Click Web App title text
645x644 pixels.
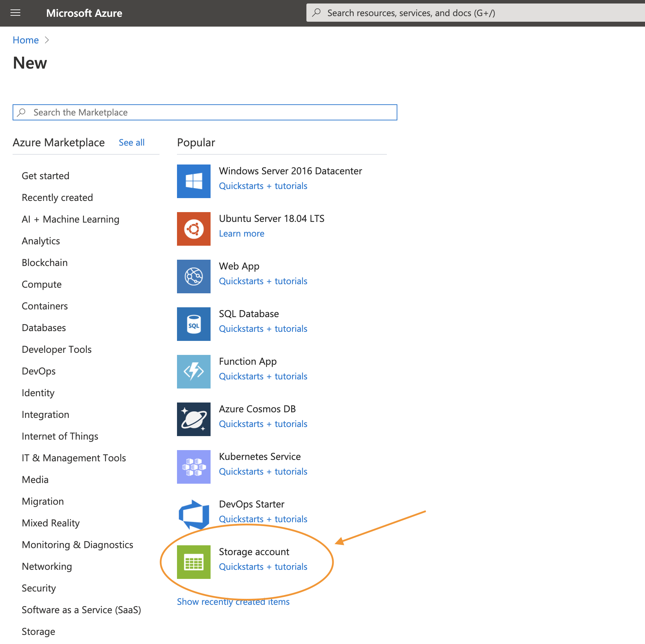239,266
